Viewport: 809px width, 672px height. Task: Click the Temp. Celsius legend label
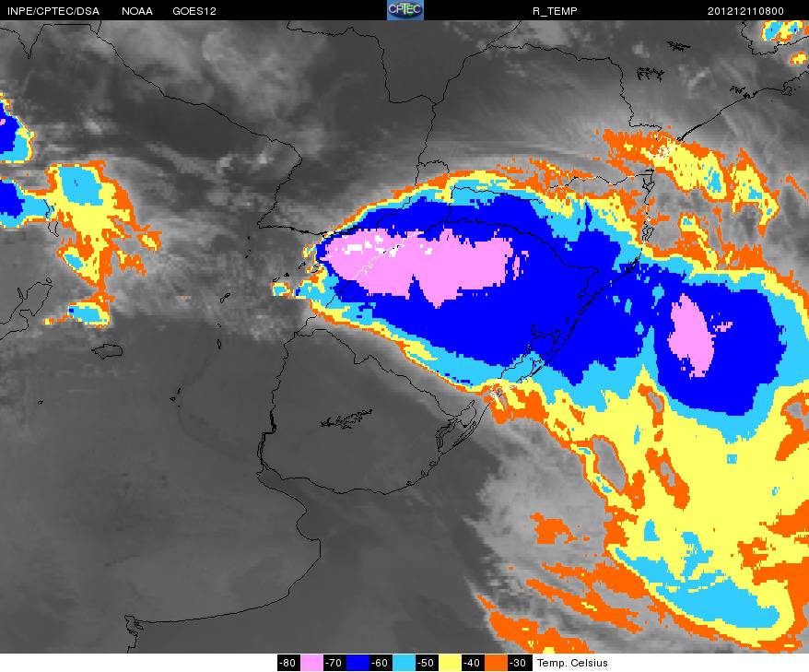[x=572, y=663]
